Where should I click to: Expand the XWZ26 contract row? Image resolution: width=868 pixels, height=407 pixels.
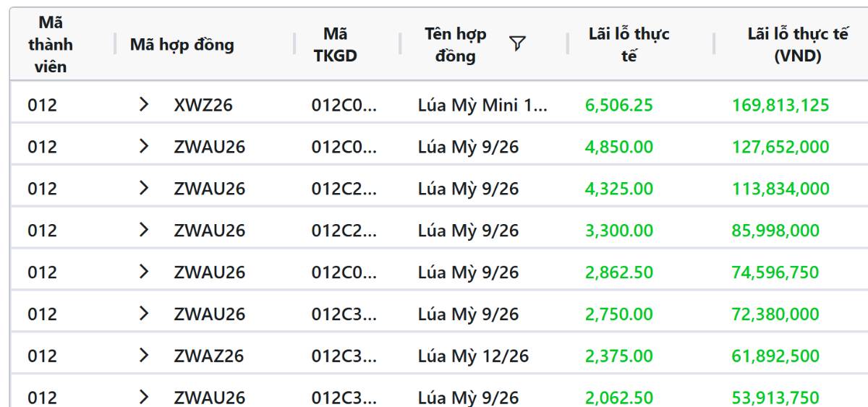[x=144, y=106]
